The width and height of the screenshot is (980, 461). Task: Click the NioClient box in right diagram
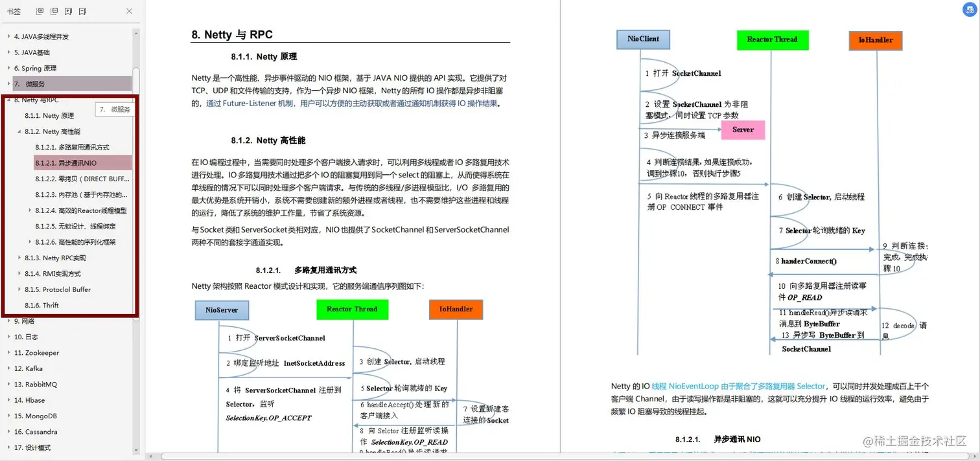643,39
